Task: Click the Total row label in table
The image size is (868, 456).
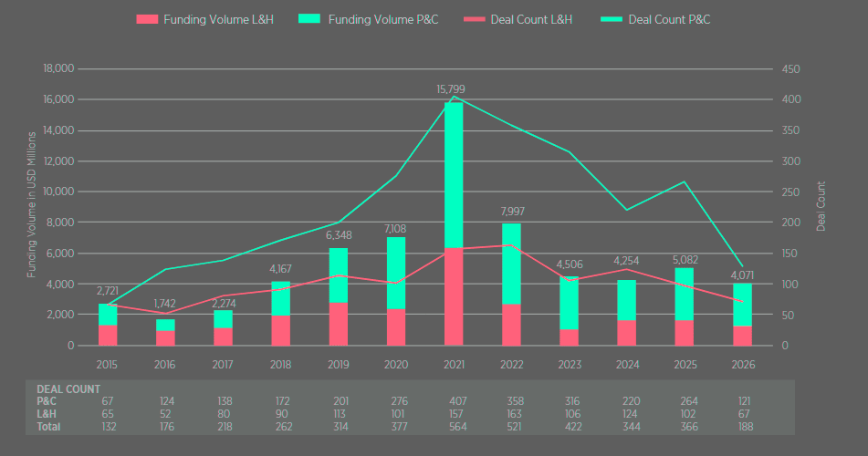Action: 48,427
